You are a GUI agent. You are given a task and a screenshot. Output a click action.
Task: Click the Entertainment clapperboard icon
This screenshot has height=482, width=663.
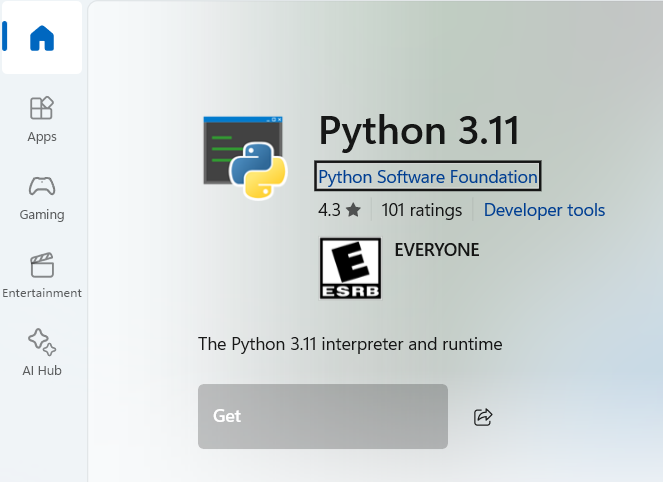[42, 264]
